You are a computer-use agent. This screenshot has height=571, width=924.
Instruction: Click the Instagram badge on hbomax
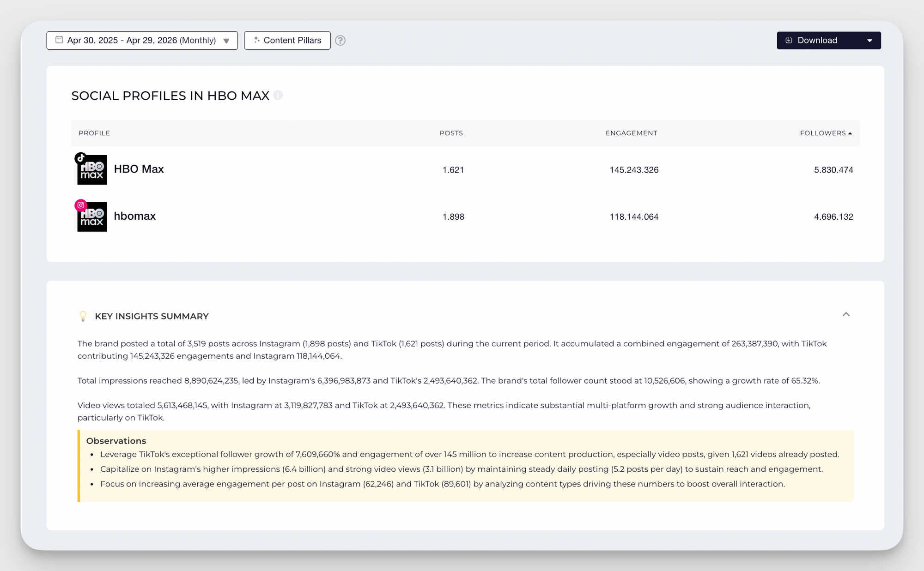point(81,205)
